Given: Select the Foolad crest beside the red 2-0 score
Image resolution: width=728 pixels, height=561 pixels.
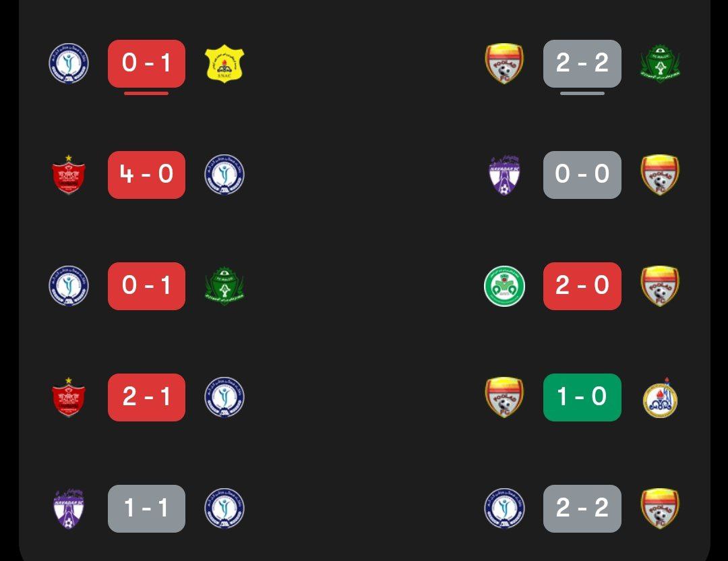Looking at the screenshot, I should tap(660, 286).
